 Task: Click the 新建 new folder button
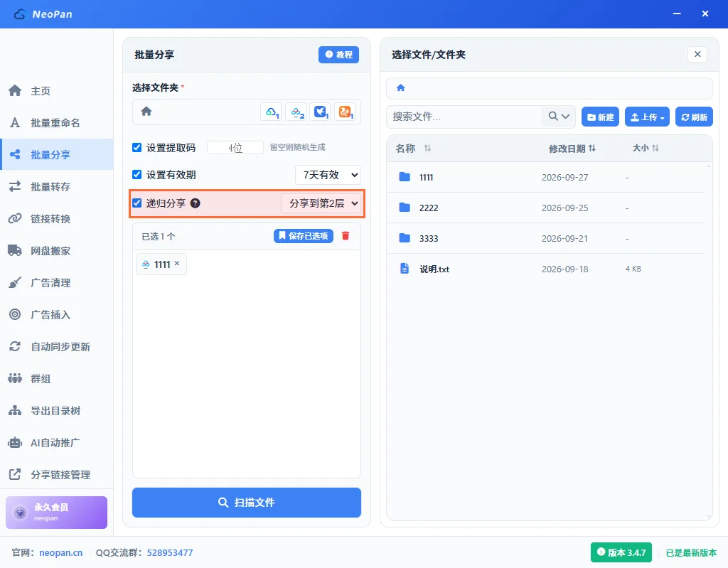tap(600, 117)
